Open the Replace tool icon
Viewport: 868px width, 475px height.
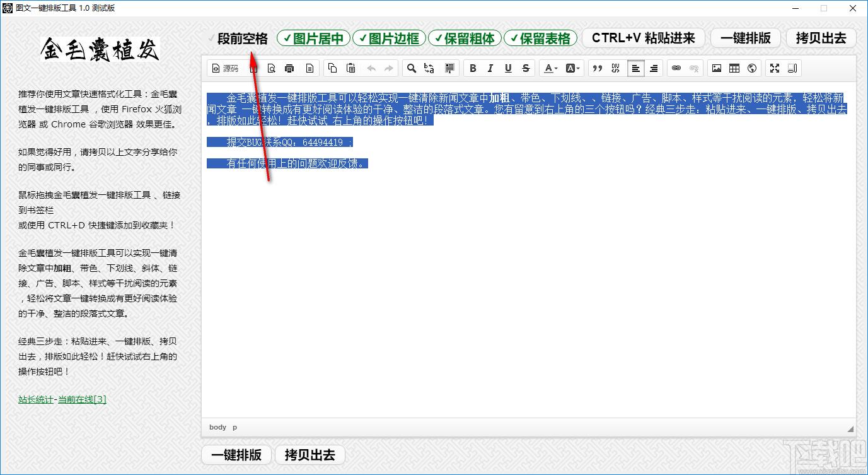[x=429, y=68]
